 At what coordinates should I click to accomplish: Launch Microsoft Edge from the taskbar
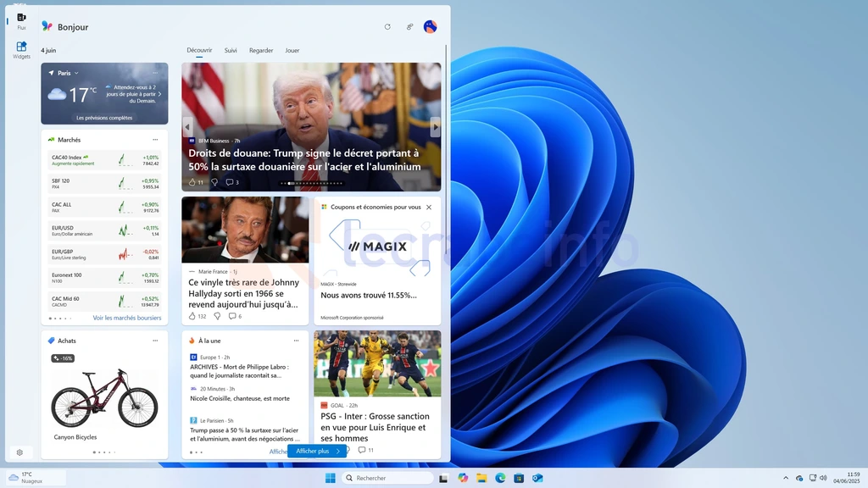(x=500, y=478)
